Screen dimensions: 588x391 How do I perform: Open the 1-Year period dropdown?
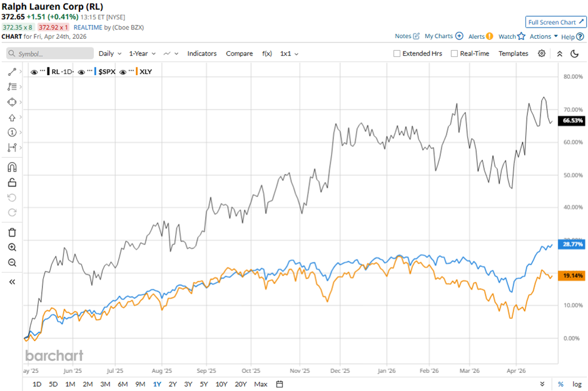click(x=142, y=54)
